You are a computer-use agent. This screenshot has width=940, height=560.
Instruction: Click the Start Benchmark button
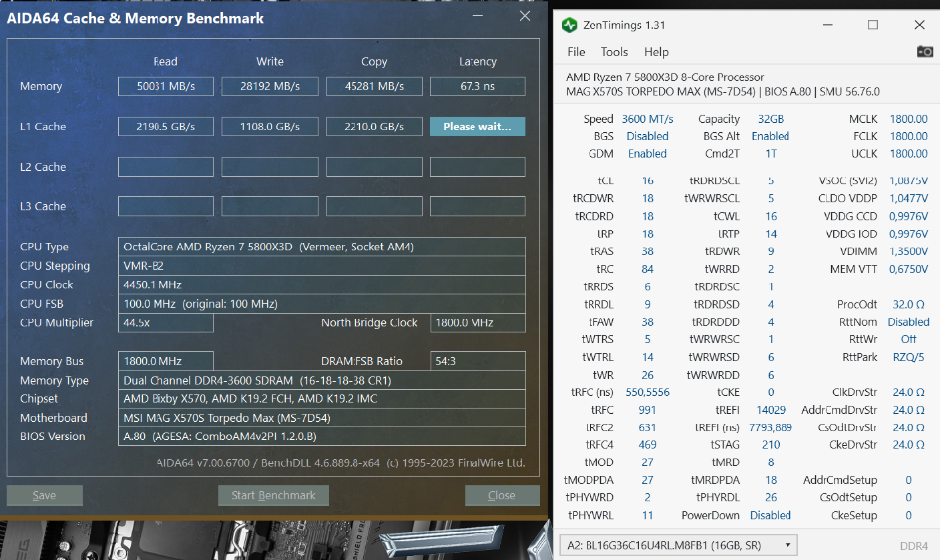pyautogui.click(x=274, y=495)
